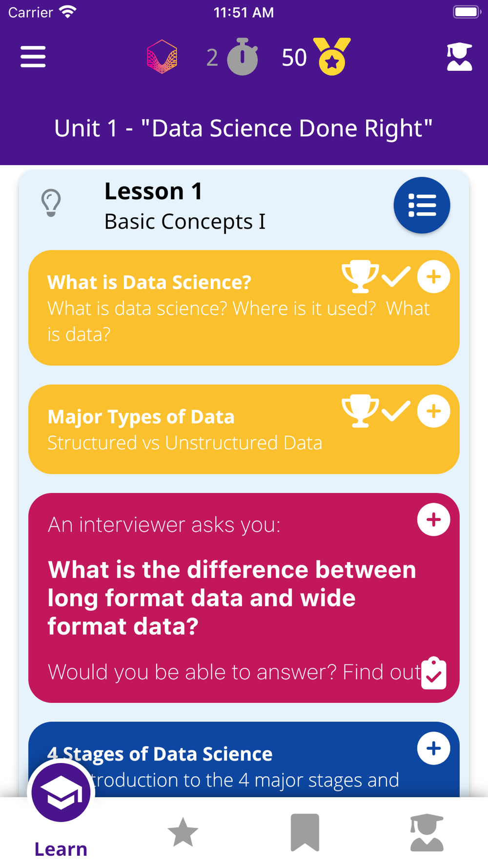
Task: Tap the gold medal points icon
Action: (x=332, y=56)
